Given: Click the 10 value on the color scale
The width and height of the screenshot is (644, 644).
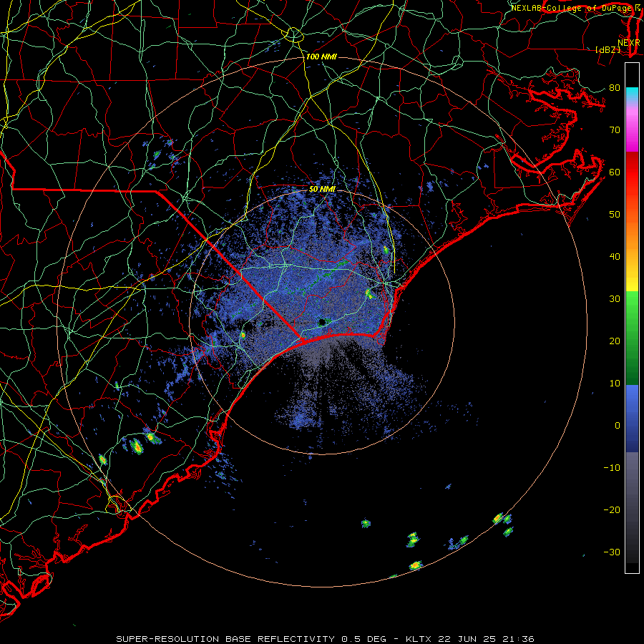Looking at the screenshot, I should pyautogui.click(x=615, y=384).
